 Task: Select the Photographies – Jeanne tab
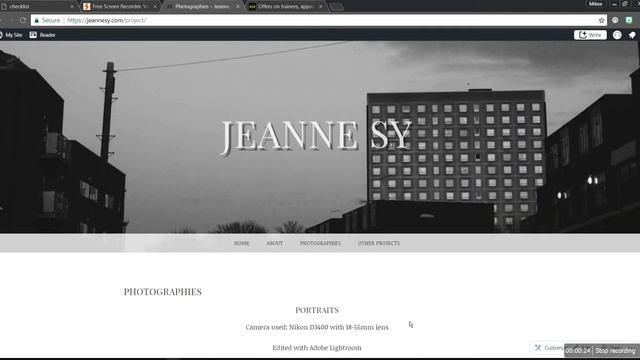[x=202, y=7]
